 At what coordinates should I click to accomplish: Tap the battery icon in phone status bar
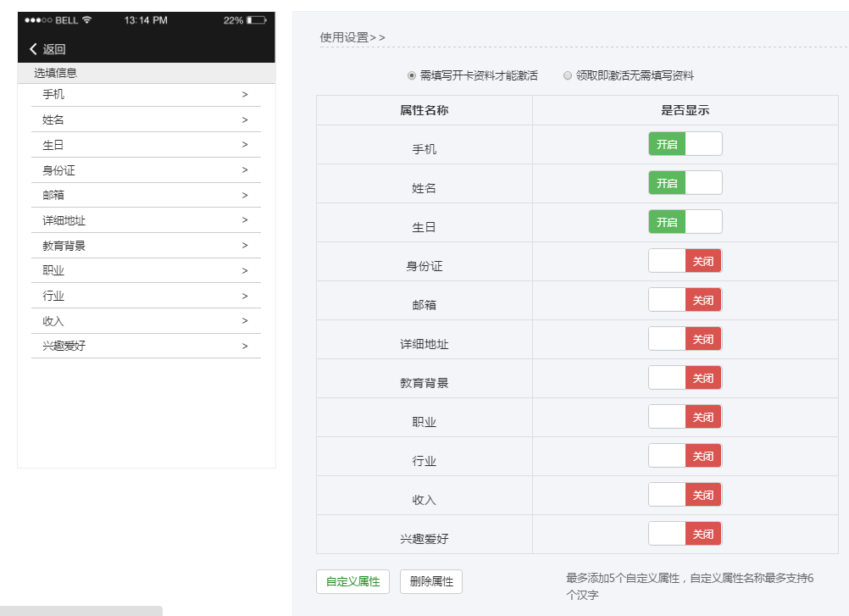[257, 20]
